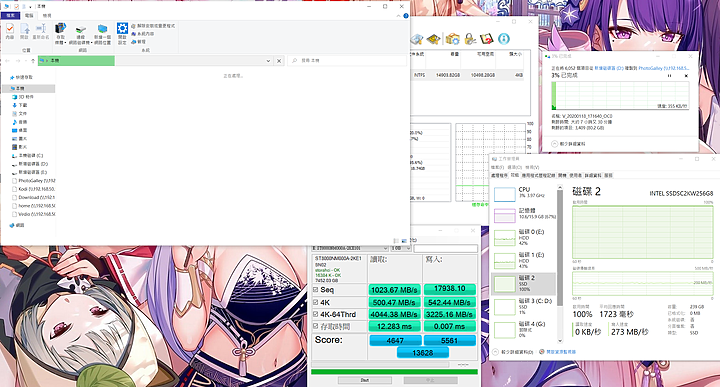Switch Explorer to large icons view button
Viewport: 720px width, 387px height.
[404, 241]
